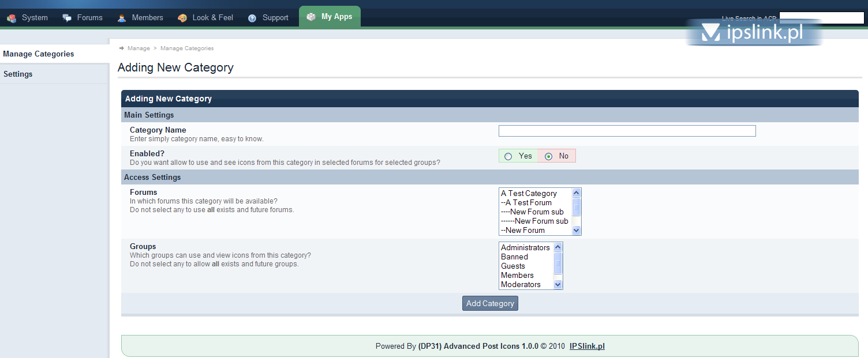Click the Add Category button
Image resolution: width=868 pixels, height=358 pixels.
(490, 303)
